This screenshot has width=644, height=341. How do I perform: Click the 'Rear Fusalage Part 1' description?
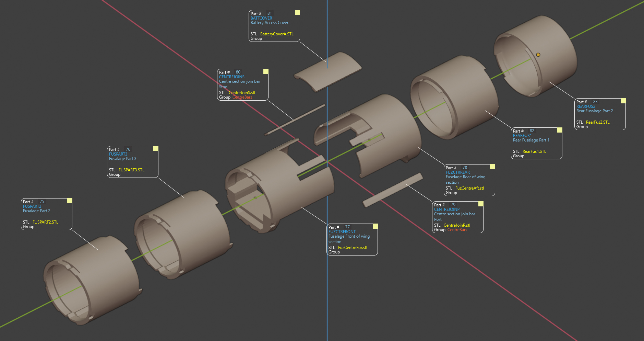(531, 140)
